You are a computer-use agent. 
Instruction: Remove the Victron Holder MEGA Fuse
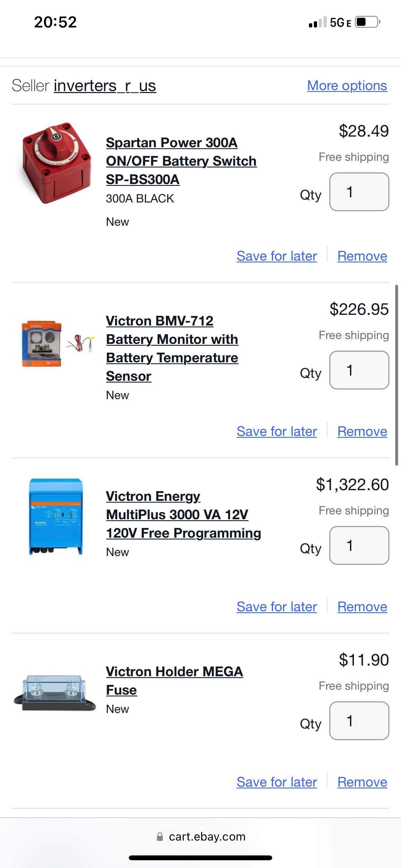pos(362,782)
